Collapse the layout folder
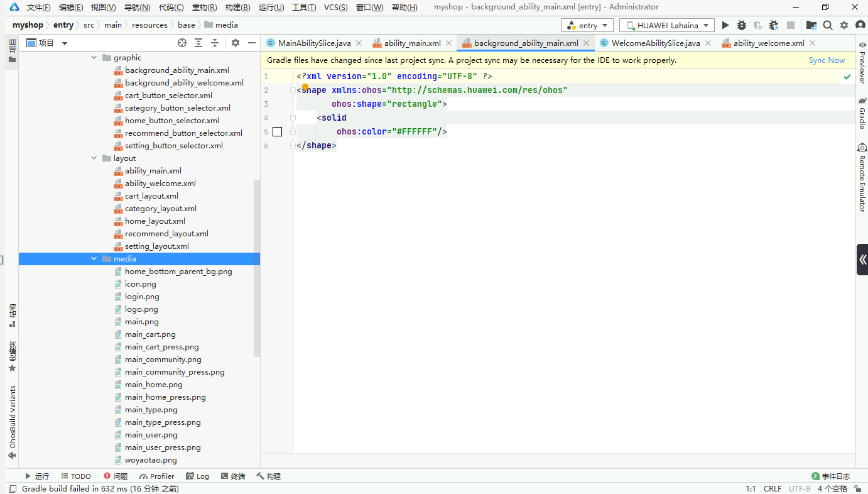The width and height of the screenshot is (868, 494). point(94,158)
